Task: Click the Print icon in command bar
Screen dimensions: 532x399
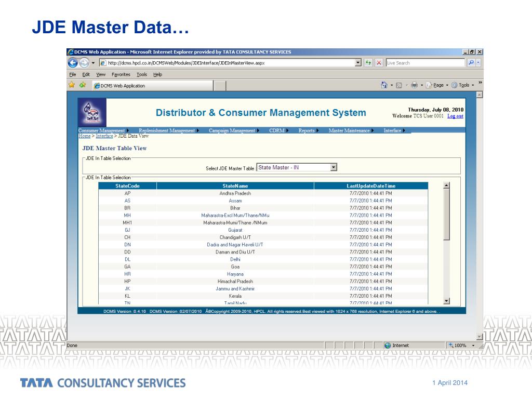Action: 414,85
